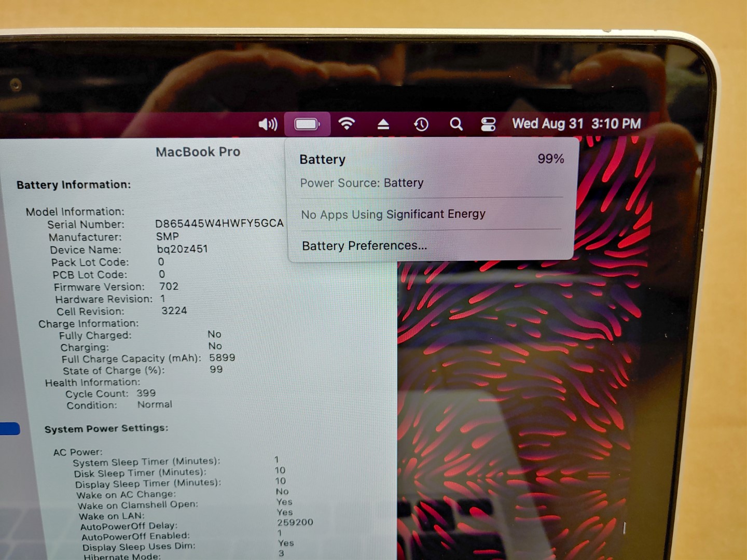
Task: Open Time Machine clock icon
Action: [421, 124]
